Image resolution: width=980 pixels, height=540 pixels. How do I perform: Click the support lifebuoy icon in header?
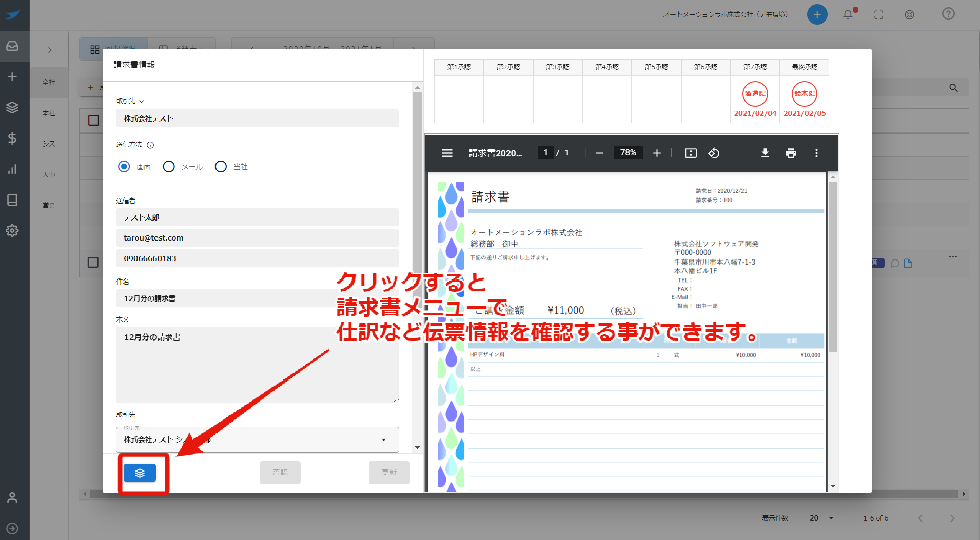pyautogui.click(x=909, y=14)
